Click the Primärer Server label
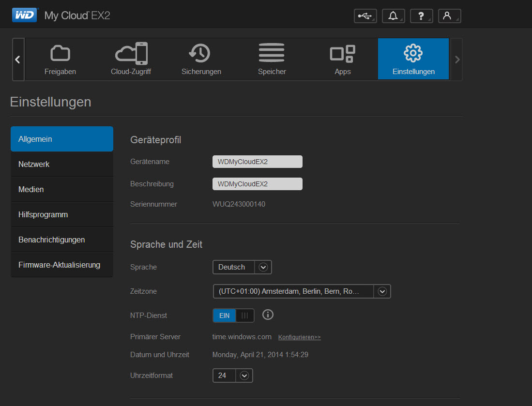Viewport: 532px width, 406px height. (155, 337)
